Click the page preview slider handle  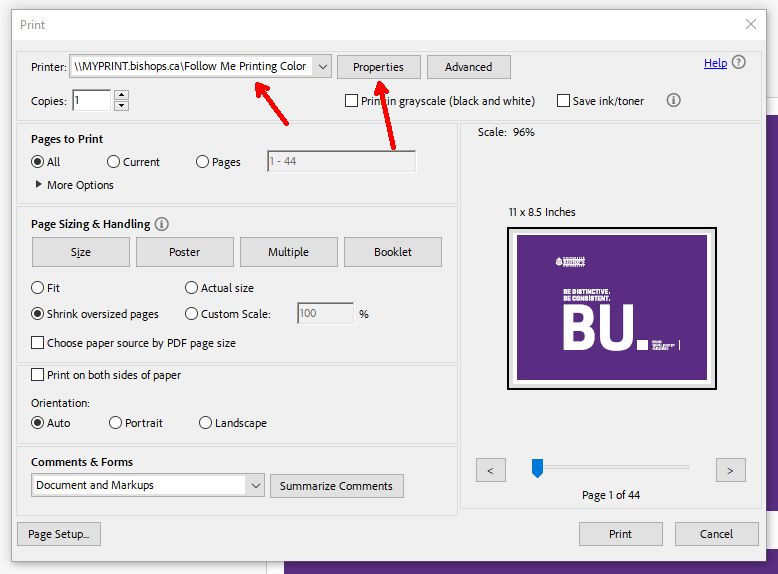point(537,467)
